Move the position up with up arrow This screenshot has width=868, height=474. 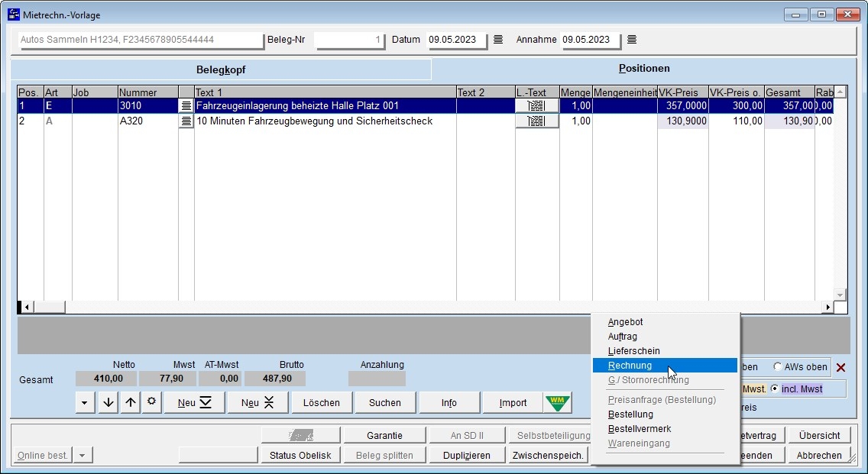tap(130, 403)
